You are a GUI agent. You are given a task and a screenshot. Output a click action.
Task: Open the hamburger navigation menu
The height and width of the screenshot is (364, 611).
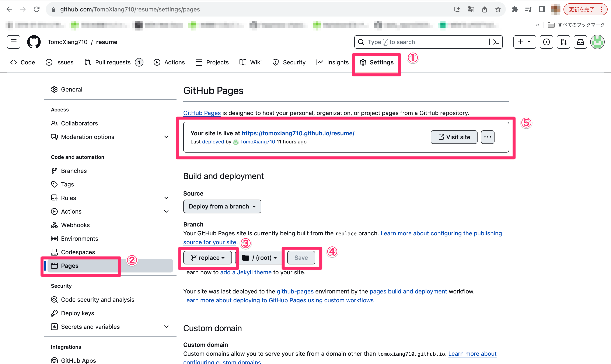coord(14,42)
